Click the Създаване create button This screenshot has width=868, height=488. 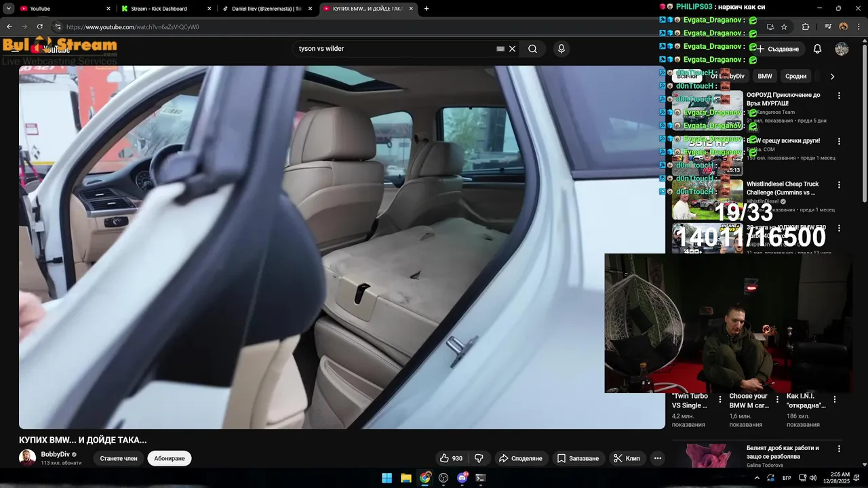[778, 49]
